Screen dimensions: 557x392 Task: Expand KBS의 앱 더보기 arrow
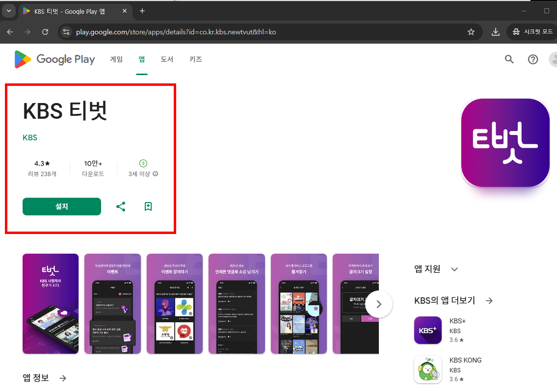[x=489, y=300]
